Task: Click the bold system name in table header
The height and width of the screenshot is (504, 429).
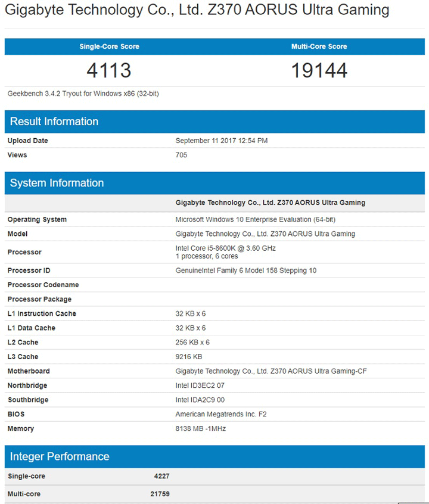Action: [x=271, y=203]
